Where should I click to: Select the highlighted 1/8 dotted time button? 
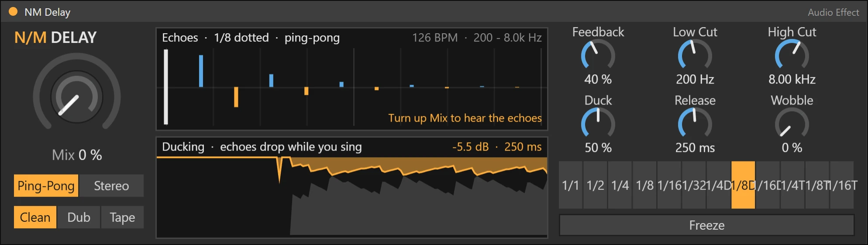(743, 185)
